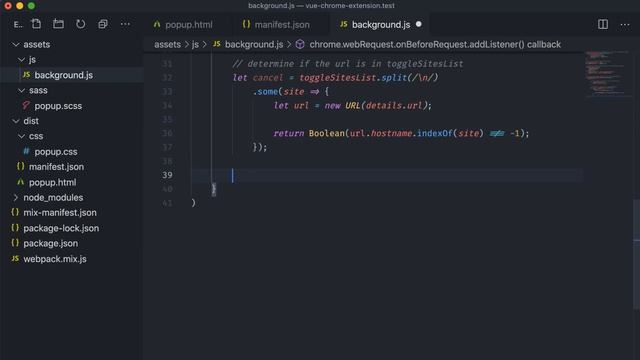640x360 pixels.
Task: Collapse the css folder
Action: pos(21,136)
